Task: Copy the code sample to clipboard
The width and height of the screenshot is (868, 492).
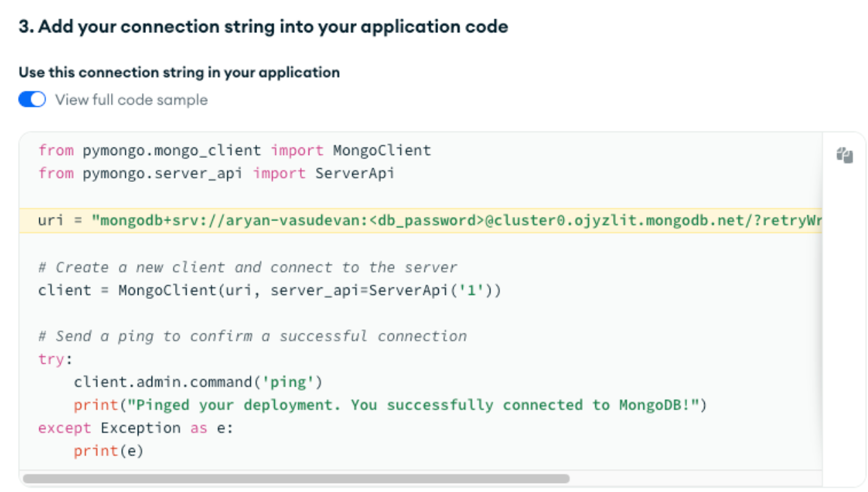Action: click(x=845, y=155)
